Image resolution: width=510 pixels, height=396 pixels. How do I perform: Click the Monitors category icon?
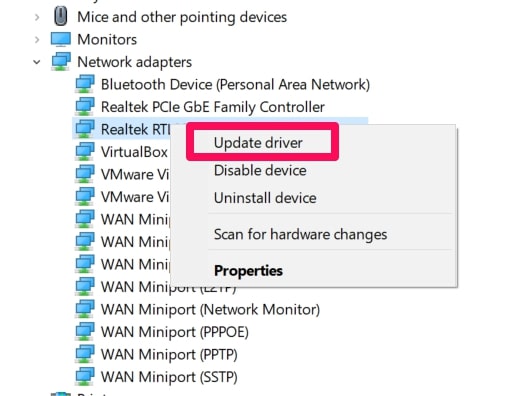pyautogui.click(x=61, y=39)
